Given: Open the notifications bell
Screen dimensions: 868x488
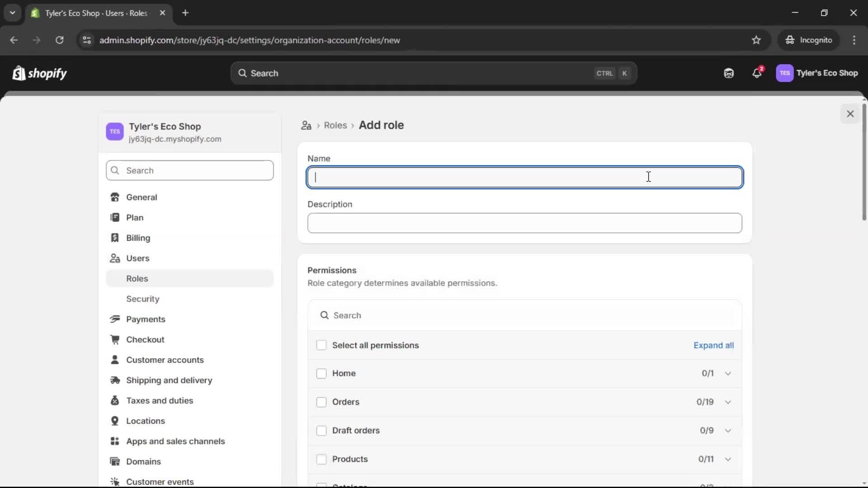Looking at the screenshot, I should pyautogui.click(x=757, y=73).
